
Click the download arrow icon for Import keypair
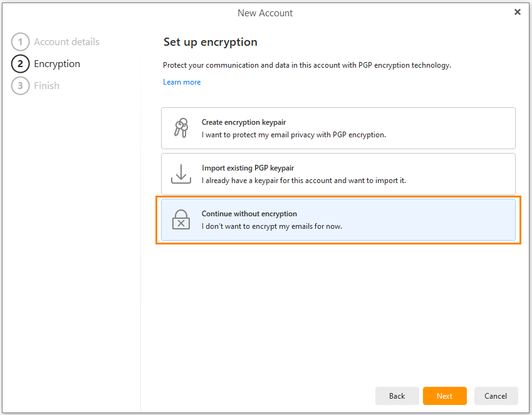181,174
